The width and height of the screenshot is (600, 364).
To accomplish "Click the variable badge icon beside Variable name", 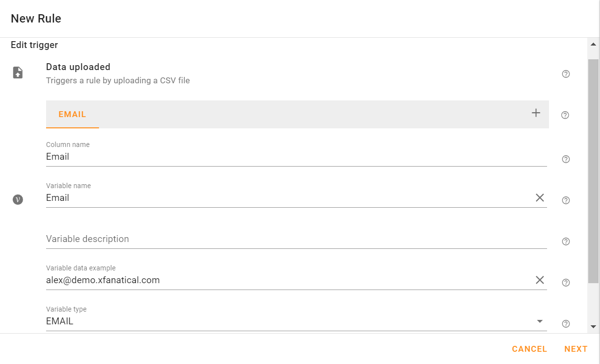I will pos(18,199).
